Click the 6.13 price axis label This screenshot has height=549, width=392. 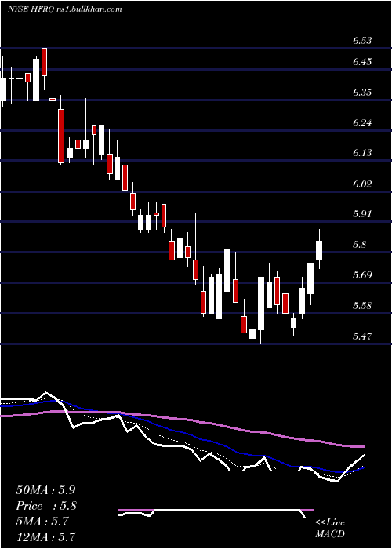362,153
